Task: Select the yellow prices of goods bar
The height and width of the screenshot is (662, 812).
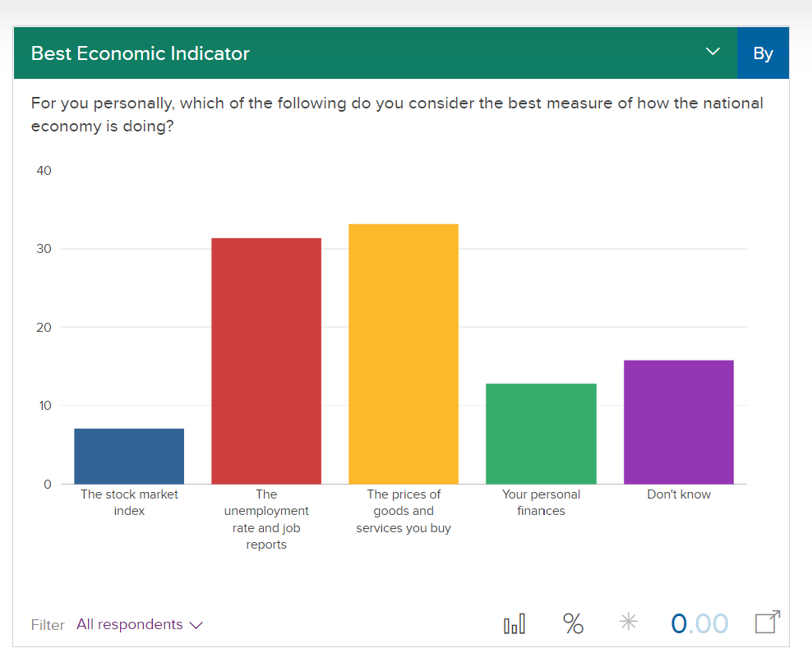Action: pyautogui.click(x=404, y=353)
